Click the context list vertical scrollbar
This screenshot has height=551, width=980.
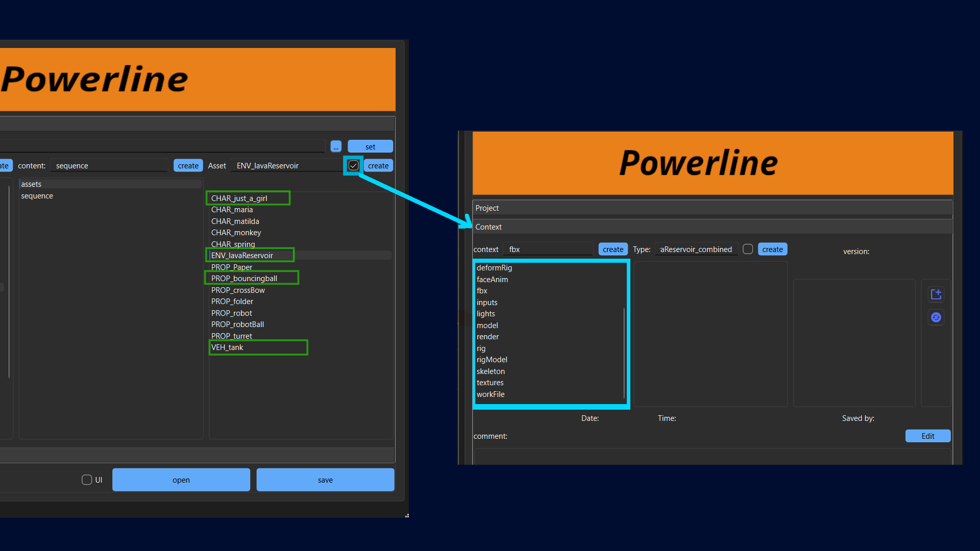coord(624,352)
